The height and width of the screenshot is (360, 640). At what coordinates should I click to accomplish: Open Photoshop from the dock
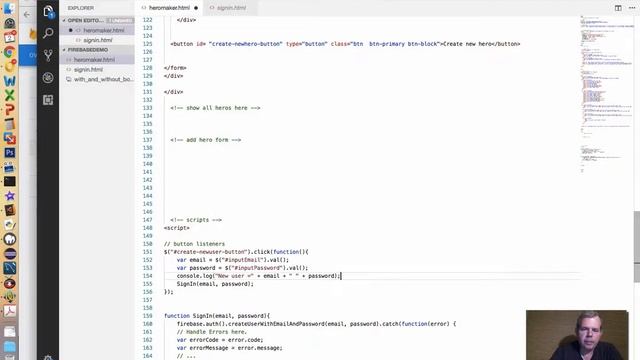pyautogui.click(x=9, y=153)
